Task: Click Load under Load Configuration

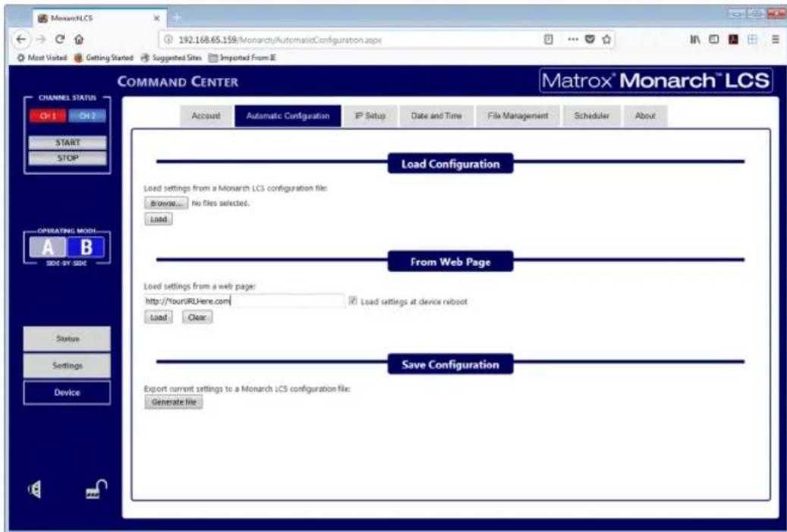Action: click(x=159, y=219)
